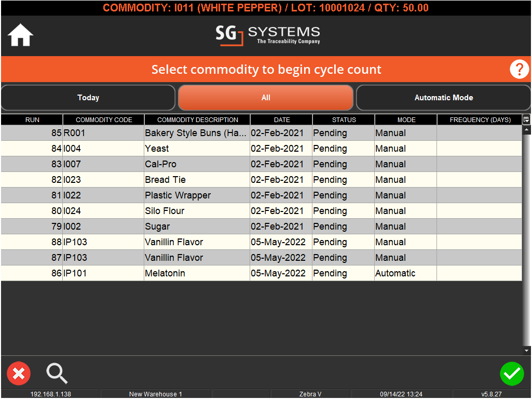Click the SG Systems logo
Viewport: 532px width, 399px height.
268,35
